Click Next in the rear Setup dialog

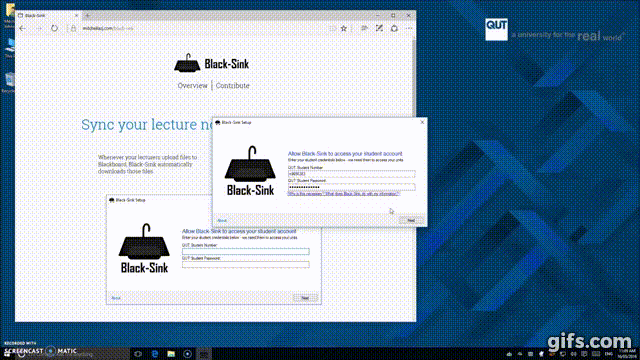click(305, 298)
